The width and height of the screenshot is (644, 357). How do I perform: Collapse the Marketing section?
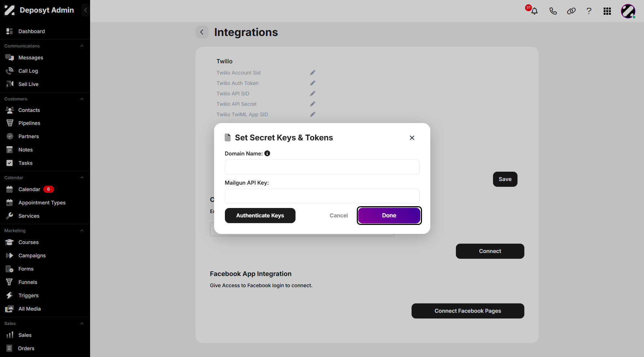(x=82, y=231)
